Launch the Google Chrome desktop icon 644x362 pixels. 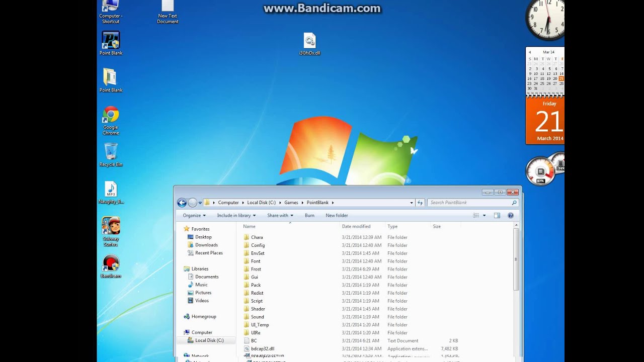point(111,121)
